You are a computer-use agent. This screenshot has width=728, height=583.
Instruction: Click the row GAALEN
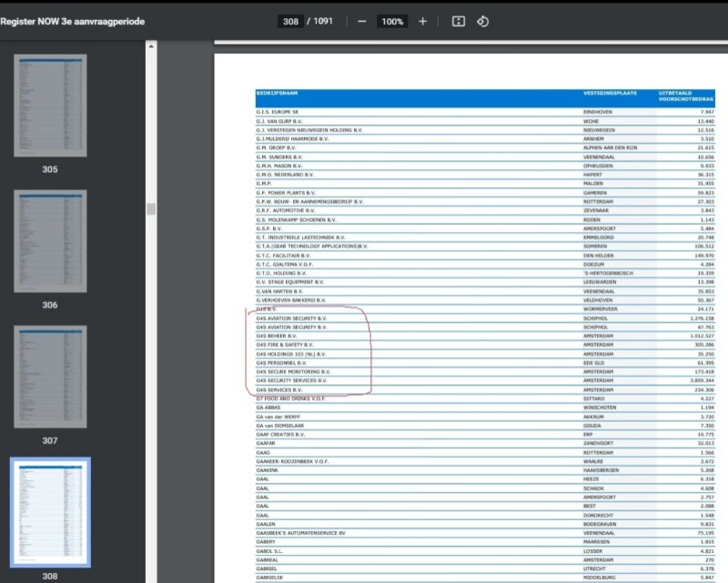[x=485, y=524]
